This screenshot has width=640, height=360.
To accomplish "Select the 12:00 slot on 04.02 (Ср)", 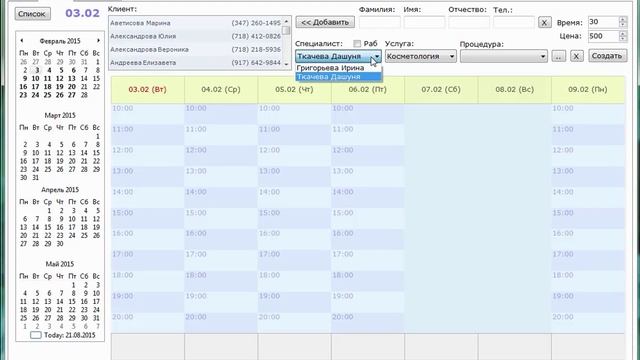I will click(221, 156).
